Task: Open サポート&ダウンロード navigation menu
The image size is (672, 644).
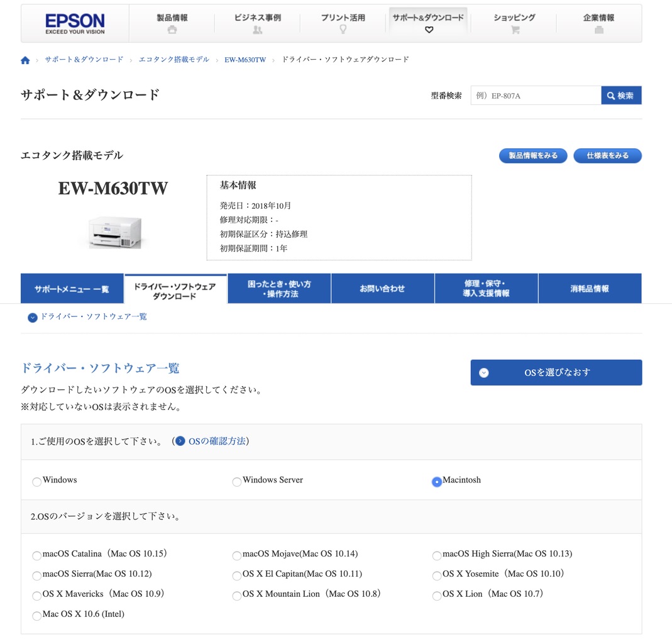Action: 428,23
